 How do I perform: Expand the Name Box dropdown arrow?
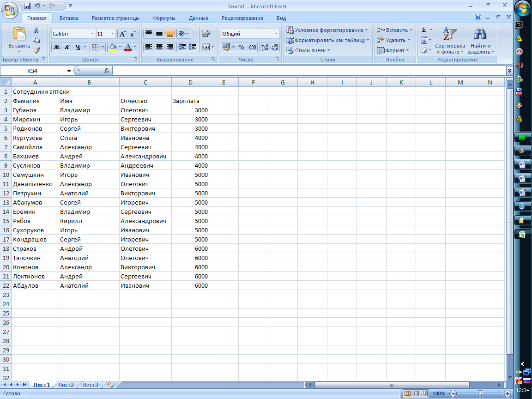pyautogui.click(x=69, y=71)
